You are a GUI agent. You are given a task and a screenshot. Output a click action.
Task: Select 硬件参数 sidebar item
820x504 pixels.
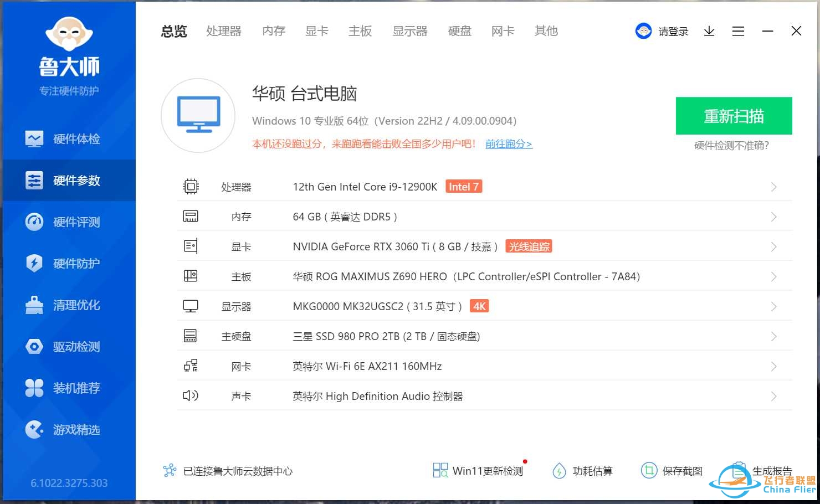(x=69, y=181)
